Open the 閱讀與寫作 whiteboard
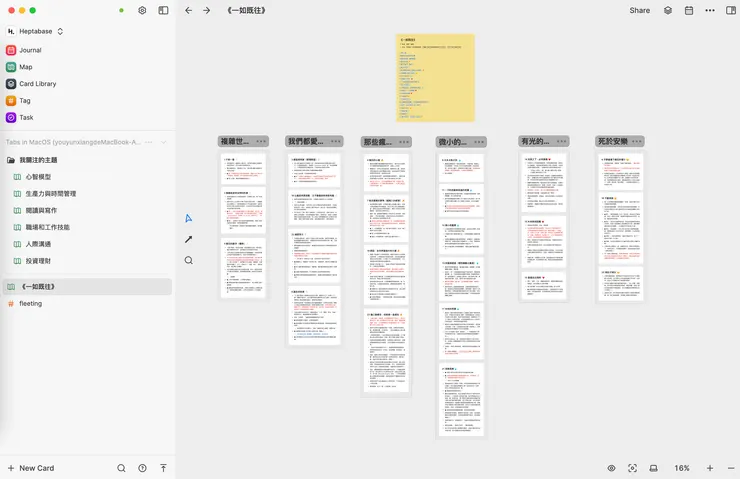Screen dimensions: 740x479 point(41,210)
